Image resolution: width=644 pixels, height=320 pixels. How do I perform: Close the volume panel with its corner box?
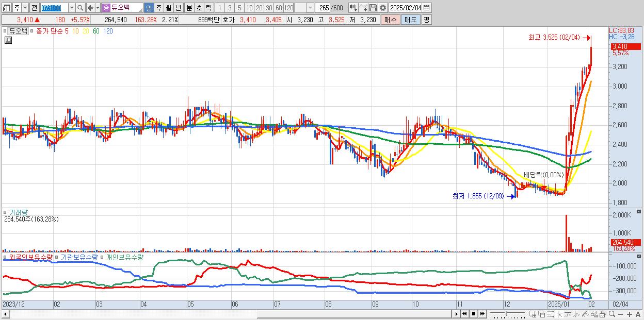(639, 212)
